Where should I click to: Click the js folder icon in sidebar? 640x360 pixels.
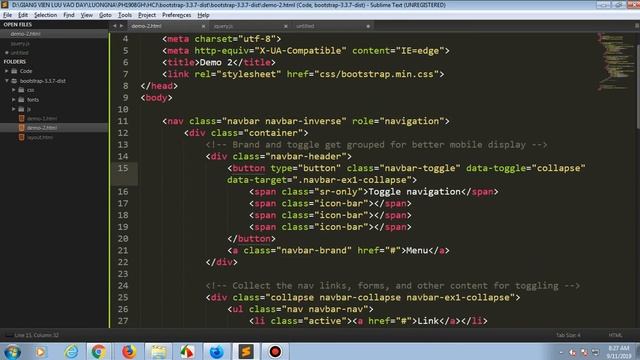pos(21,109)
